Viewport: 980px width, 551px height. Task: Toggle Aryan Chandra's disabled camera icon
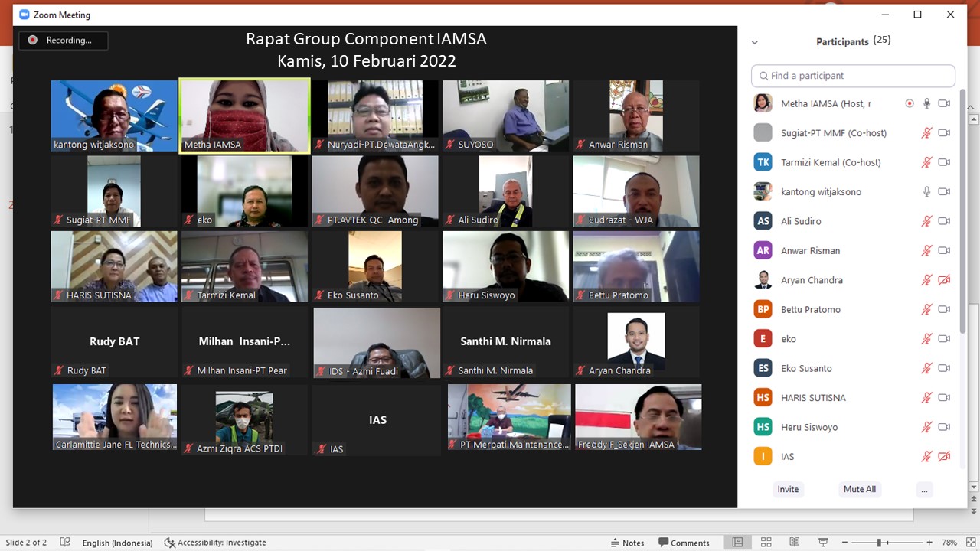[944, 280]
